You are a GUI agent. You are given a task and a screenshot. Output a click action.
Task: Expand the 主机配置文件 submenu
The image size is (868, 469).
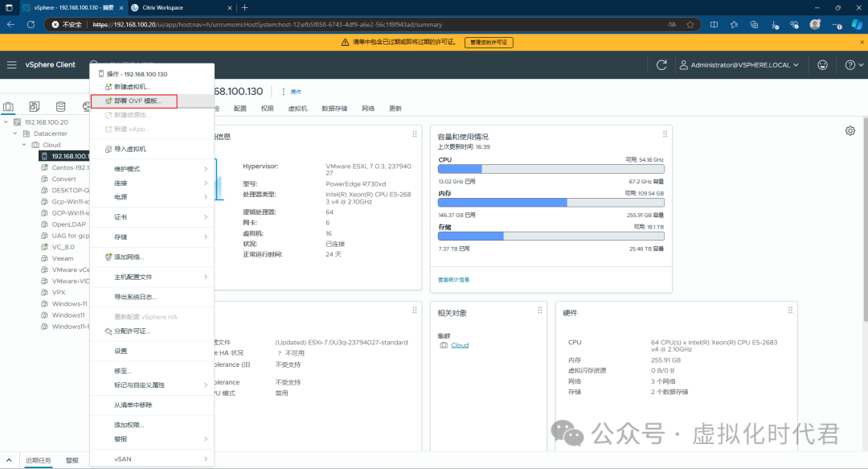152,277
